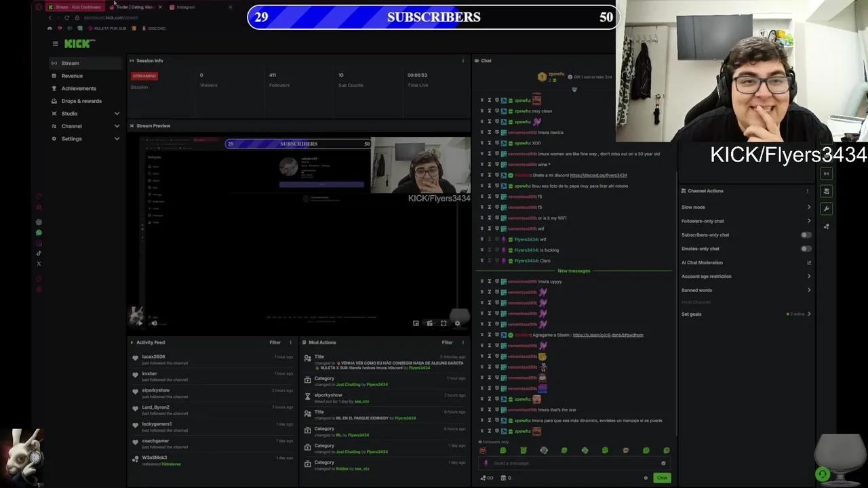Click the Steam profile link in chat
The image size is (868, 488).
[x=608, y=335]
